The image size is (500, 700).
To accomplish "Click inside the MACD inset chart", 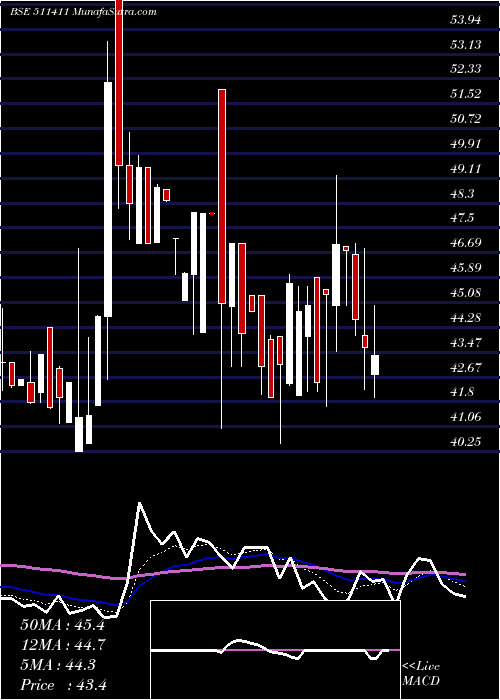I will (275, 650).
